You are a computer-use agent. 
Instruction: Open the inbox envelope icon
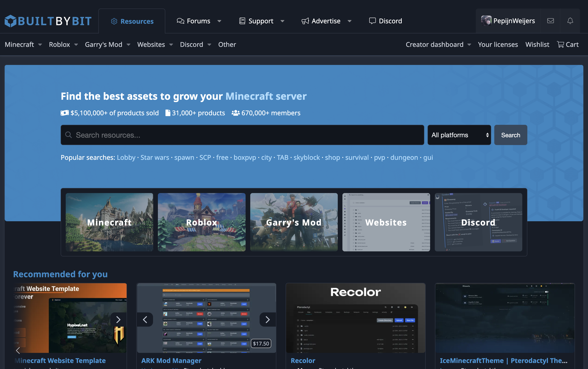click(550, 21)
